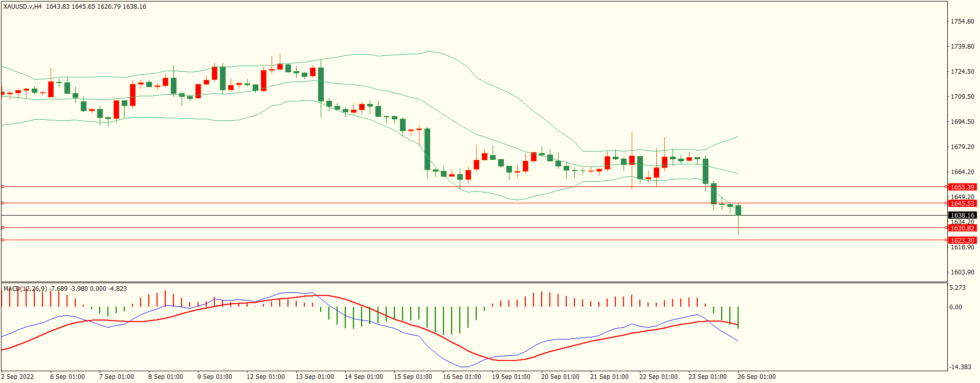
Task: Click the 1679.20 price axis label
Action: pos(962,147)
